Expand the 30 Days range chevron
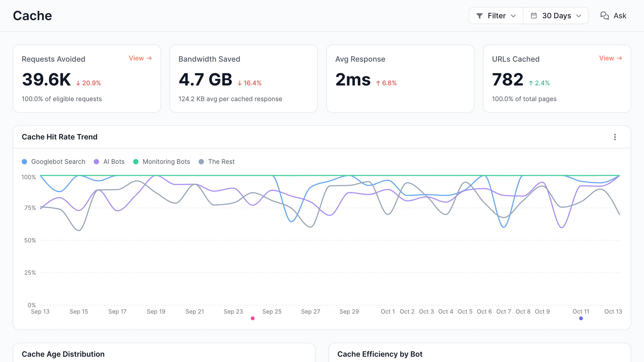This screenshot has height=362, width=644. pyautogui.click(x=579, y=16)
